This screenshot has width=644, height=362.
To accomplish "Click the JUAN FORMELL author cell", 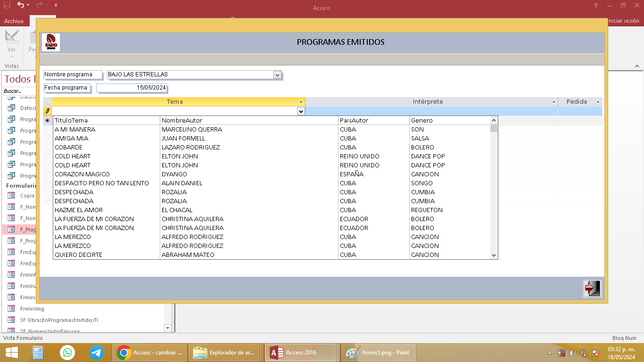I will point(183,139).
